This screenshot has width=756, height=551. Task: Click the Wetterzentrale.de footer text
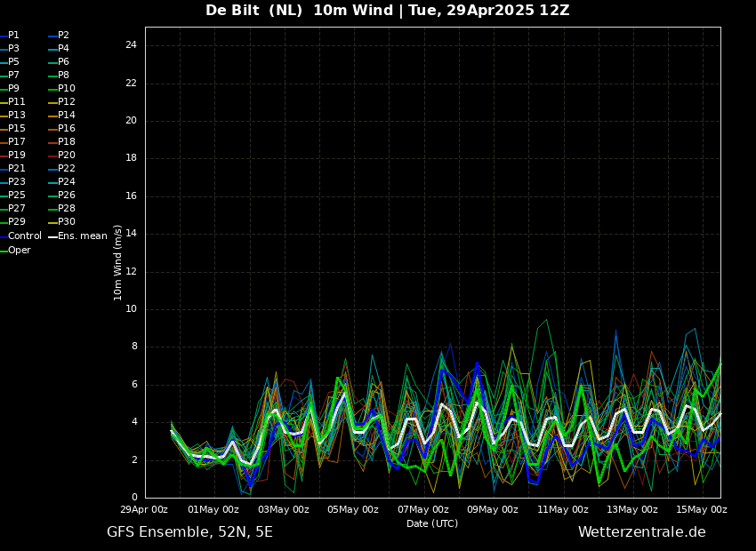[x=641, y=532]
